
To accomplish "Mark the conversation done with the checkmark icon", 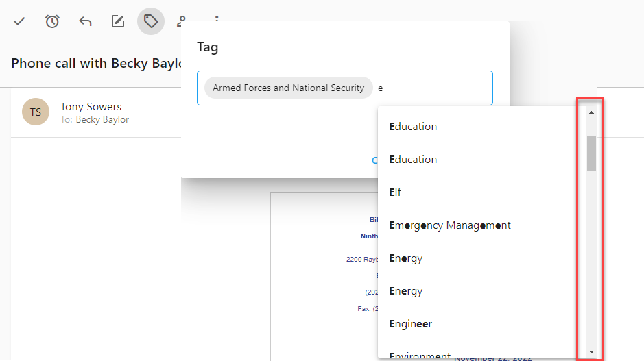I will coord(19,21).
